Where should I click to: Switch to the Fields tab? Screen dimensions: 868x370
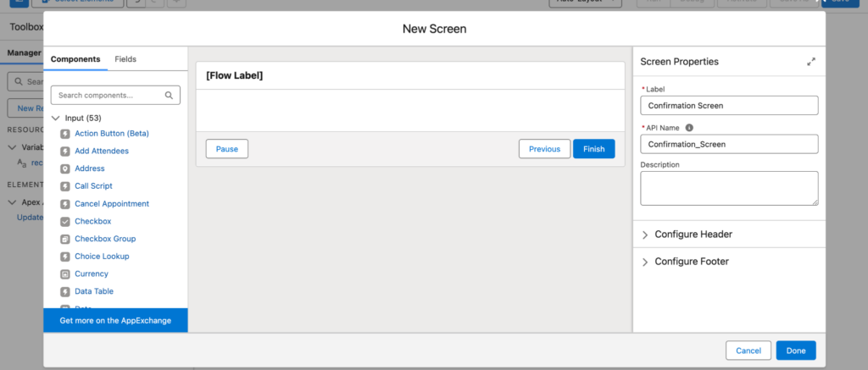pos(125,59)
